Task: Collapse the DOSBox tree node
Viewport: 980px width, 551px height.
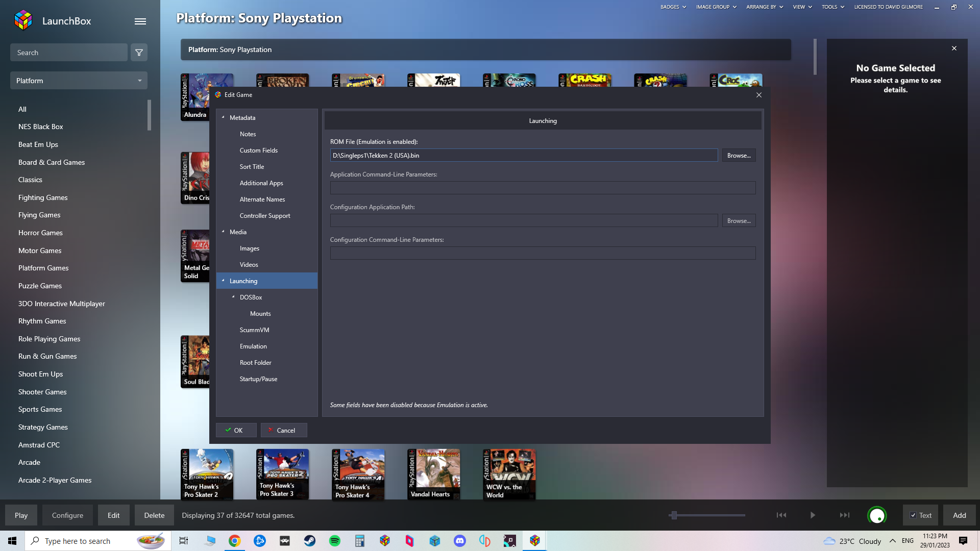Action: pyautogui.click(x=233, y=297)
